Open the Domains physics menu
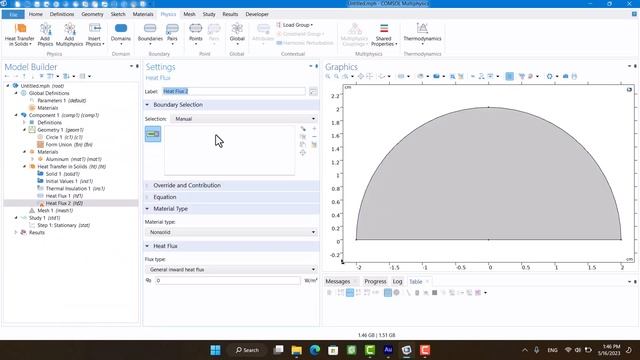This screenshot has width=640, height=360. tap(121, 33)
